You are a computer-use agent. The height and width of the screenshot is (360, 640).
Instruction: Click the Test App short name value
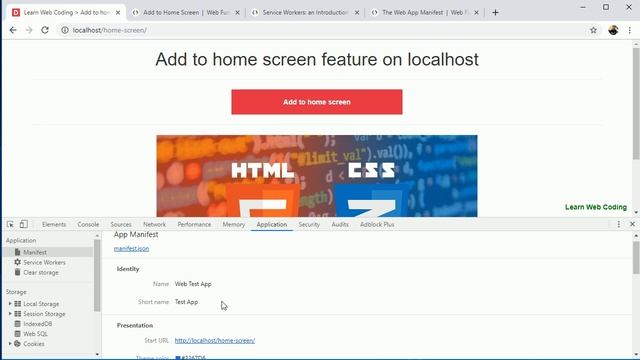pyautogui.click(x=187, y=302)
